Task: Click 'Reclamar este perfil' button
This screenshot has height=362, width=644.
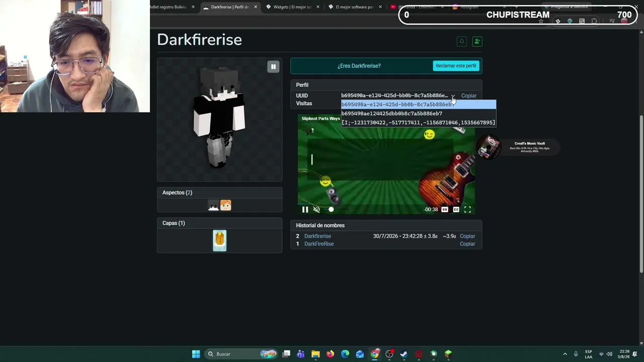Action: point(456,66)
